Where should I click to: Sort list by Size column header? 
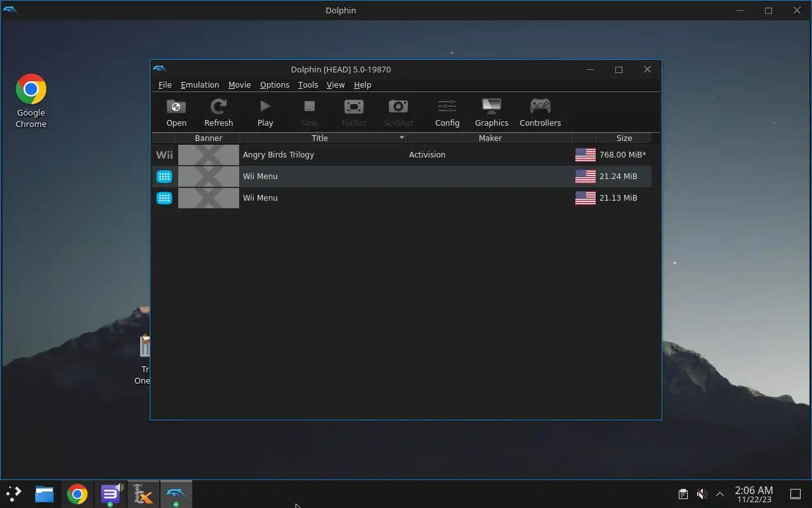pos(624,138)
